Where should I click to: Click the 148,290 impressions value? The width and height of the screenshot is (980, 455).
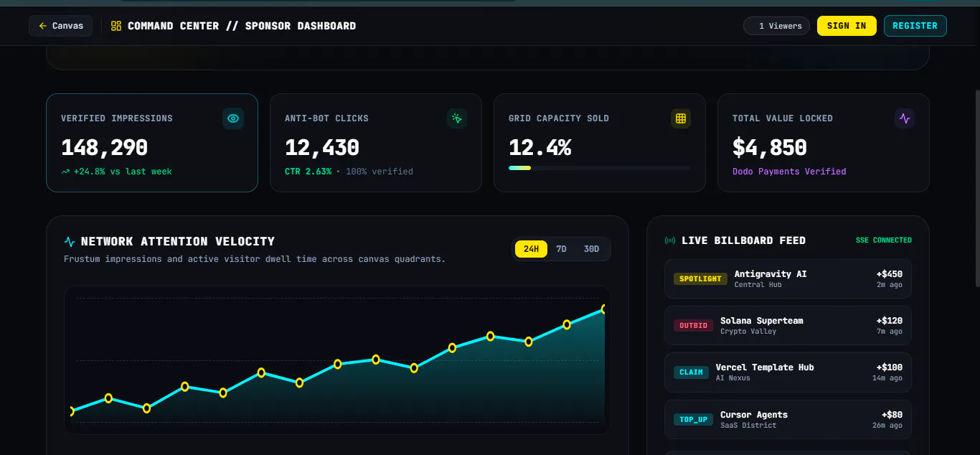tap(104, 148)
